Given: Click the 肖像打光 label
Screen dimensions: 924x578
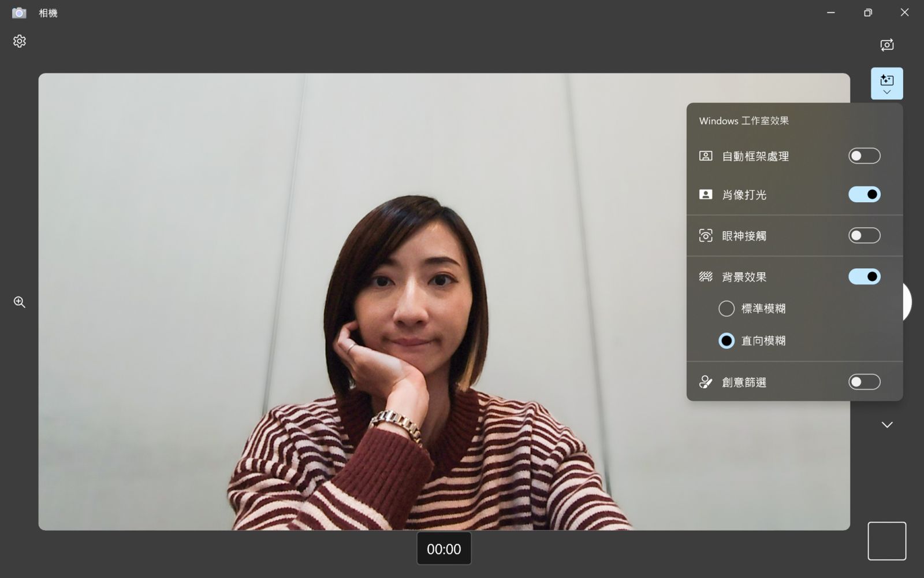Looking at the screenshot, I should 744,195.
